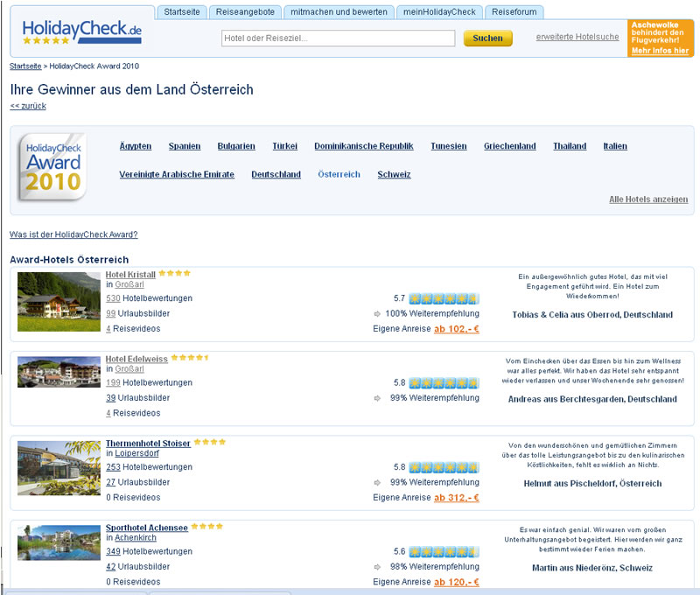The image size is (700, 595).
Task: Click Alle Hotels anzeigen link
Action: [648, 199]
